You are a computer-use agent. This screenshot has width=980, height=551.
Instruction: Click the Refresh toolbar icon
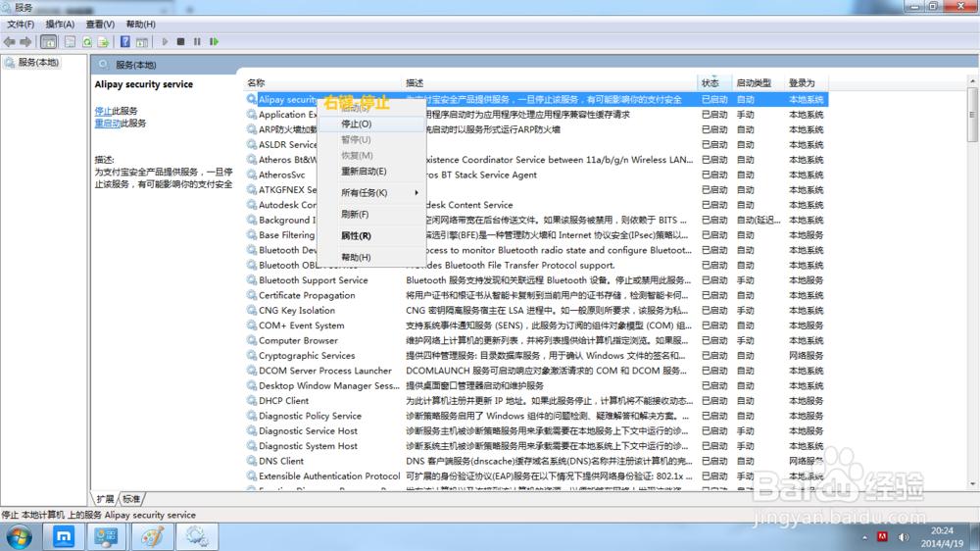87,42
